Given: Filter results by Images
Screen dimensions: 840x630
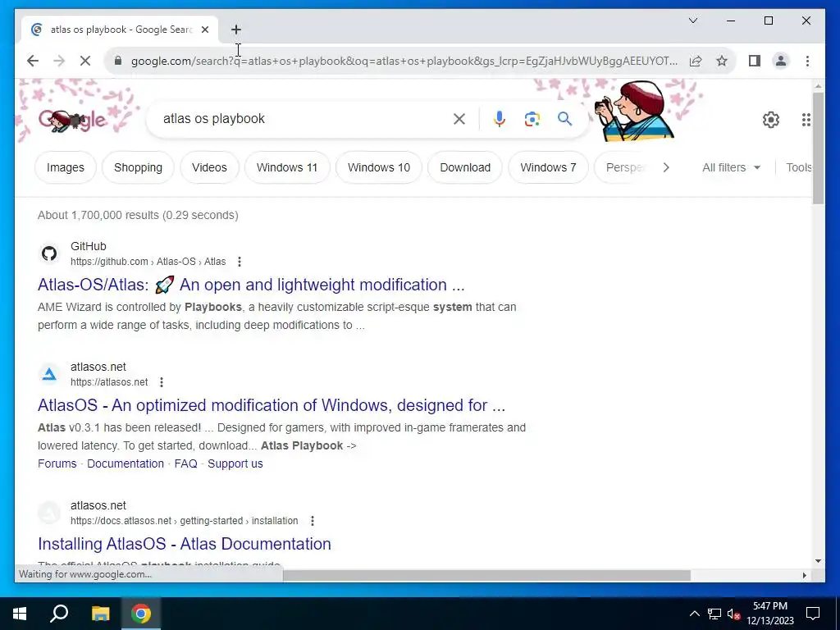Looking at the screenshot, I should pos(66,167).
